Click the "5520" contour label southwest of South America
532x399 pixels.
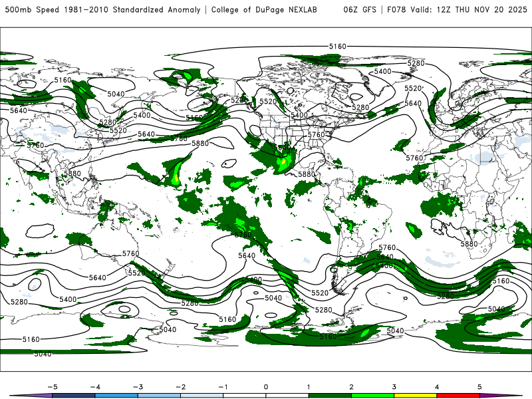tap(320, 293)
